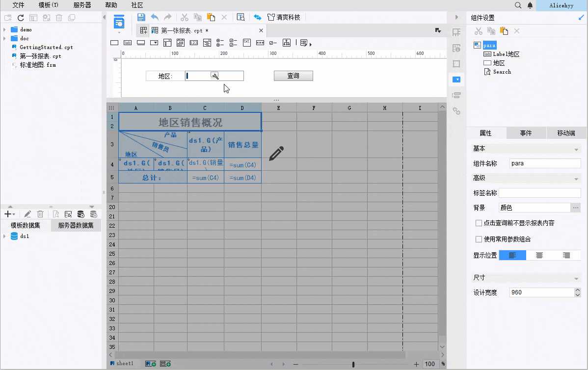Open the 模板 menu
Image resolution: width=588 pixels, height=370 pixels.
(49, 5)
